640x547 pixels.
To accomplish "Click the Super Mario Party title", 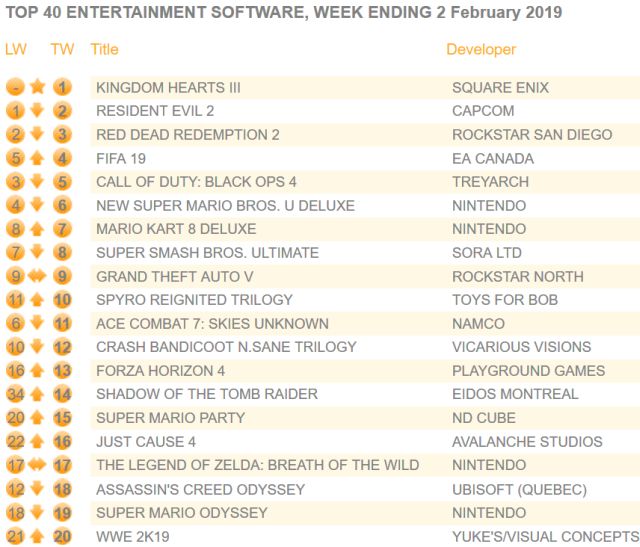I will [170, 418].
